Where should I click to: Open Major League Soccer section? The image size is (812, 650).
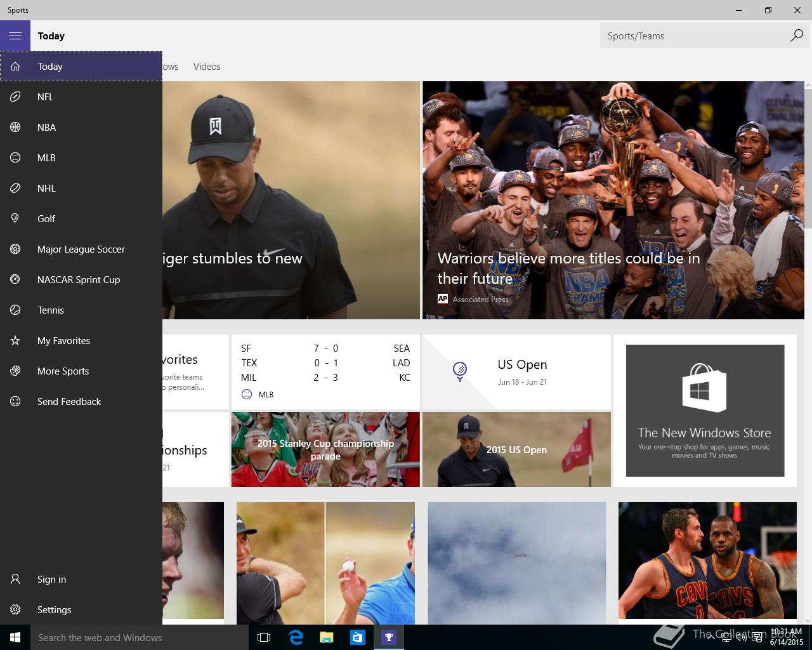(81, 249)
